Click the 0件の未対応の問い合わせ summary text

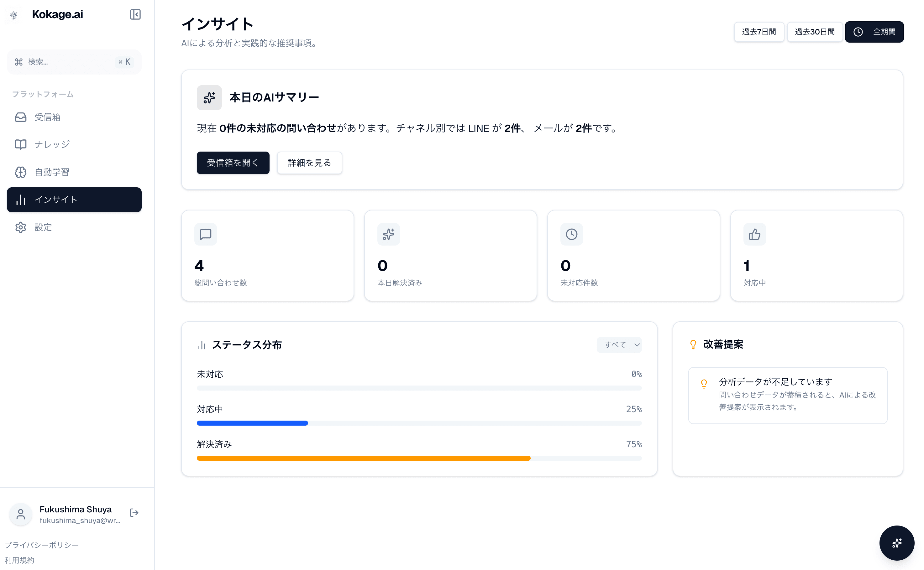click(x=277, y=128)
